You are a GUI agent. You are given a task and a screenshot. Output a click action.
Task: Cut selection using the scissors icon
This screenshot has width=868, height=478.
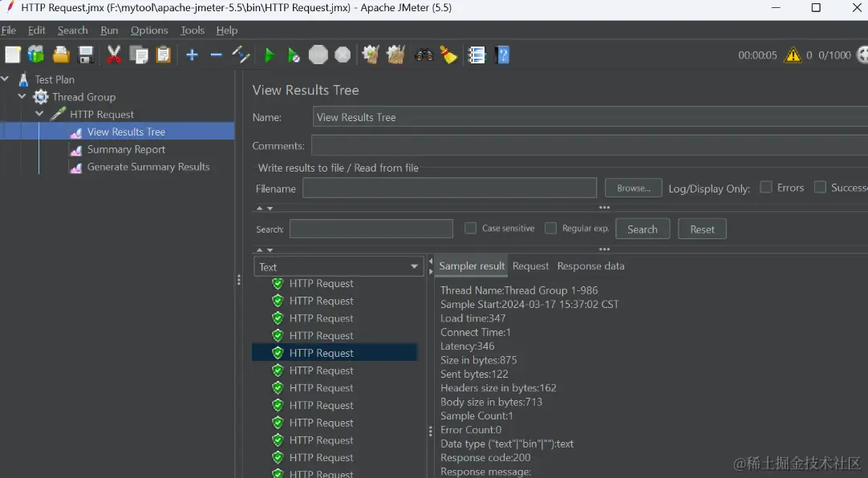(113, 55)
